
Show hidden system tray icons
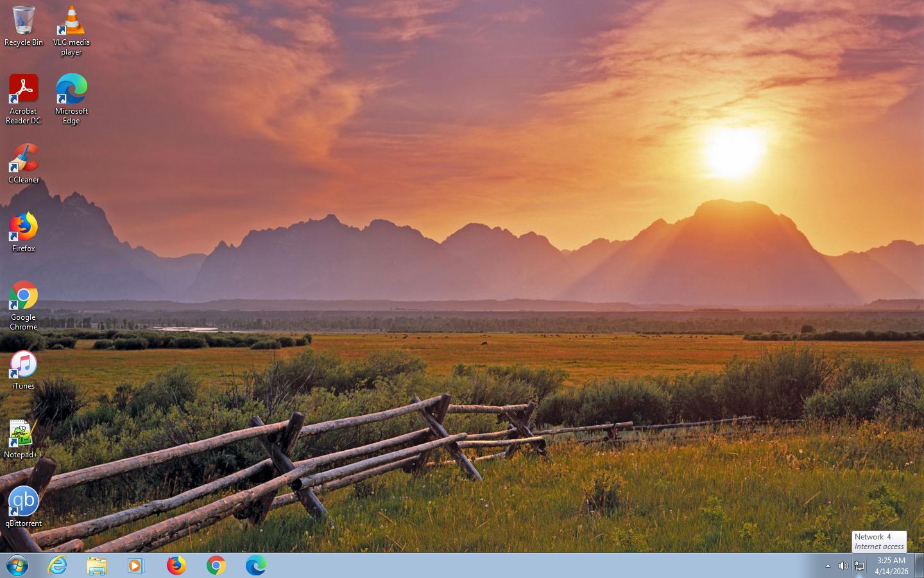tap(828, 566)
